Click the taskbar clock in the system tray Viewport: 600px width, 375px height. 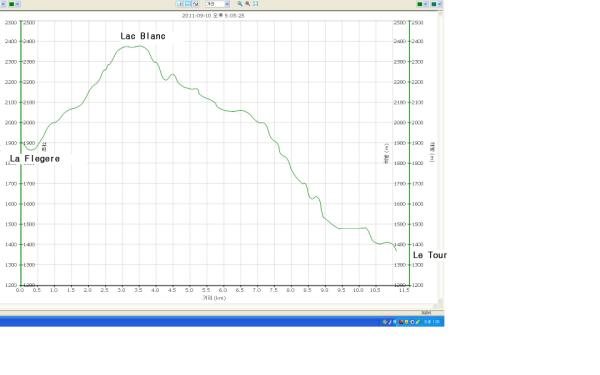click(x=432, y=322)
